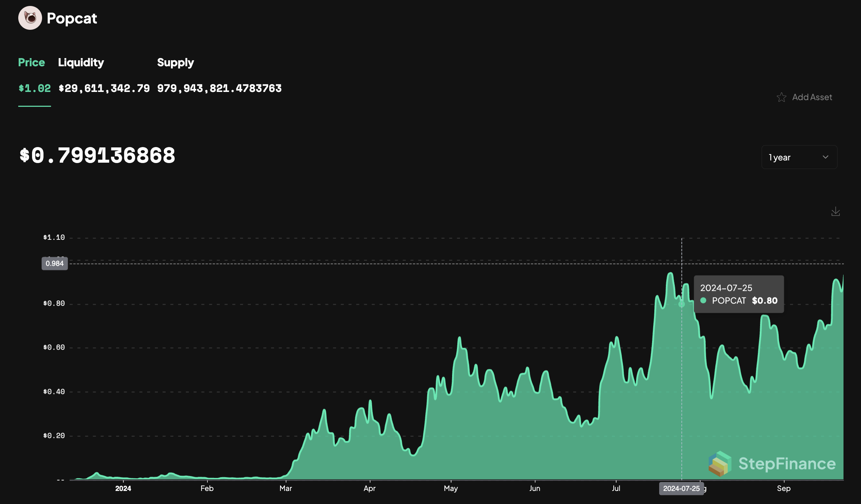
Task: Click the Apr label on the time axis
Action: [x=369, y=488]
